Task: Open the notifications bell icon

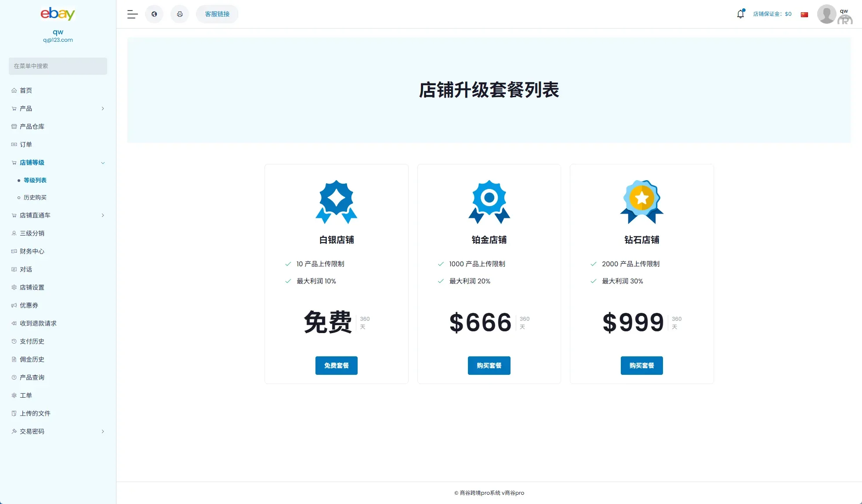Action: click(740, 14)
